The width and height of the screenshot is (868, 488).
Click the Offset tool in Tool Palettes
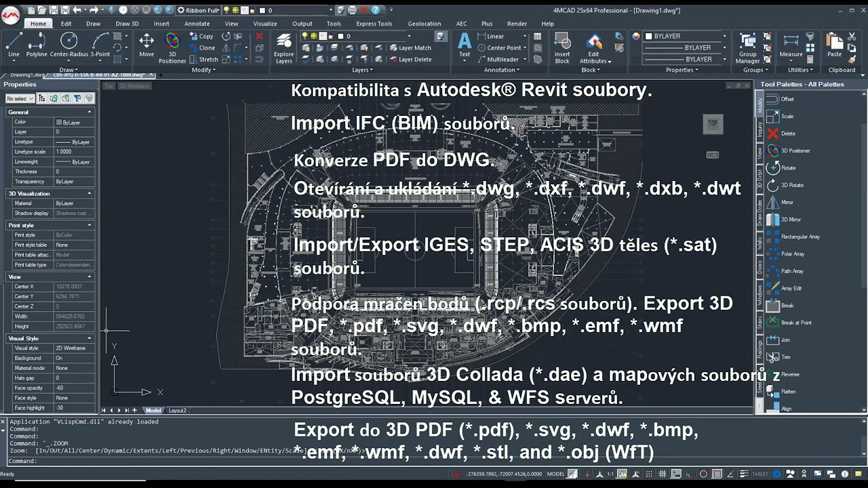[x=781, y=99]
